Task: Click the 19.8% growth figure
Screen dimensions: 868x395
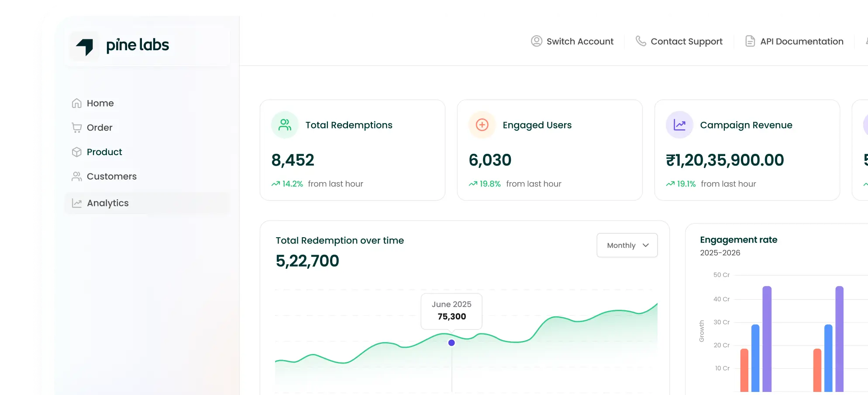Action: click(490, 184)
